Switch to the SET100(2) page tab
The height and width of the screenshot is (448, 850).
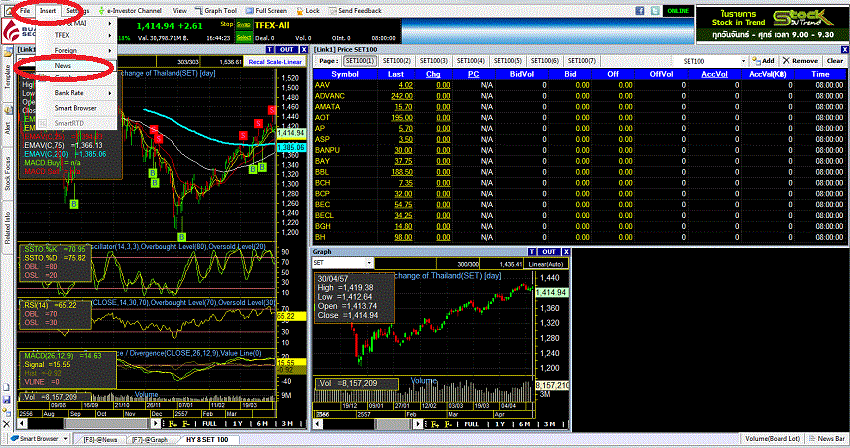tap(397, 61)
